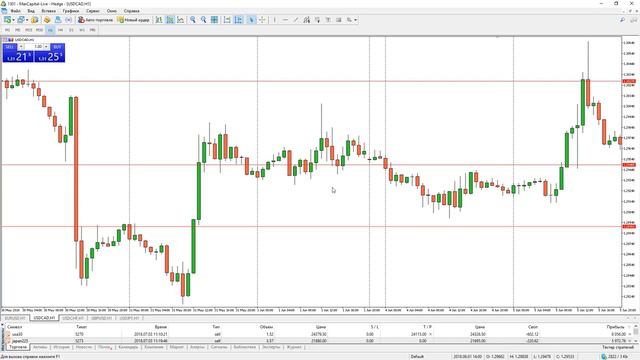Zoom out on the chart
This screenshot has width=640, height=360.
click(203, 20)
